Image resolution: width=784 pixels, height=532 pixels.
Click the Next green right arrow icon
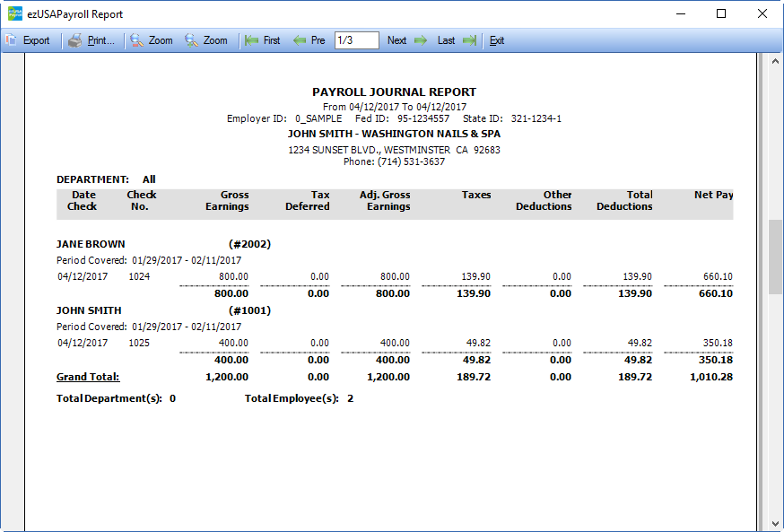point(421,40)
